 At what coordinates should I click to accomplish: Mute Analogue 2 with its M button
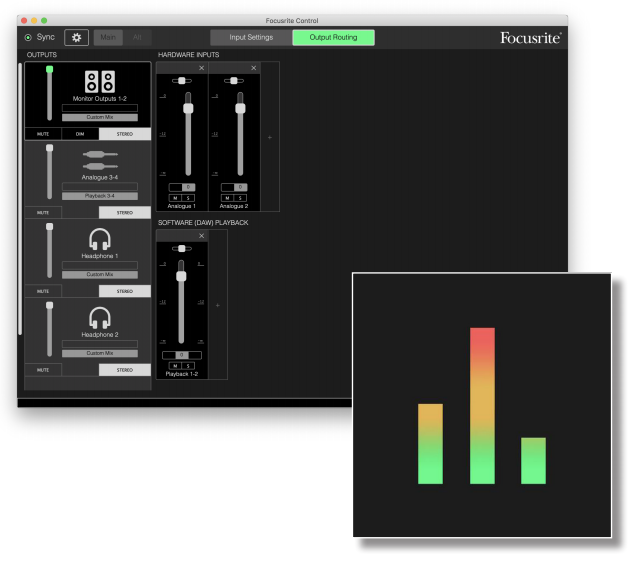click(x=227, y=198)
